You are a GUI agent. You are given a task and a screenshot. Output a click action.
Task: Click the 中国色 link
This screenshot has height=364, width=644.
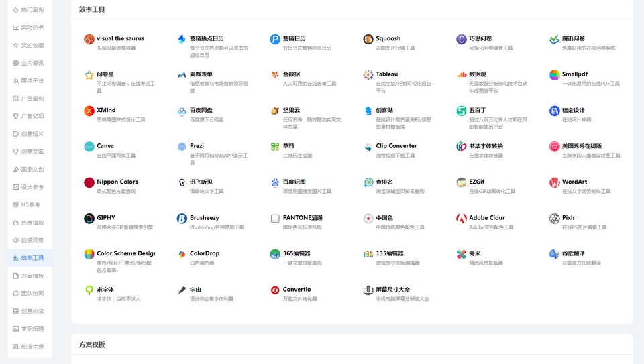pos(384,217)
